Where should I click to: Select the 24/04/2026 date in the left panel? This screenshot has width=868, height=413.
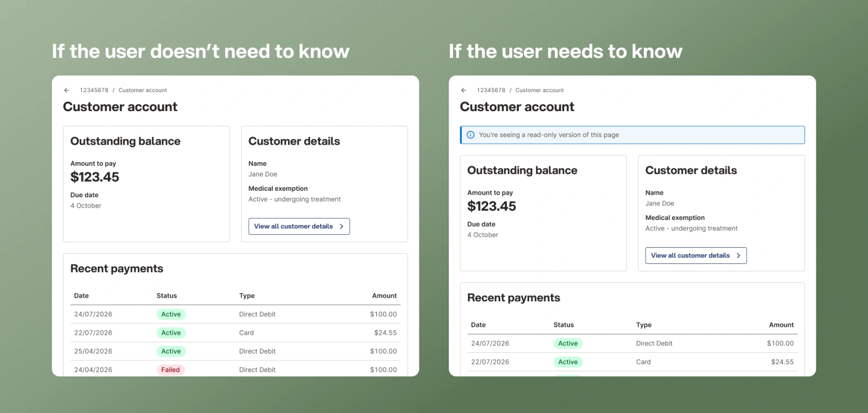[x=93, y=370]
